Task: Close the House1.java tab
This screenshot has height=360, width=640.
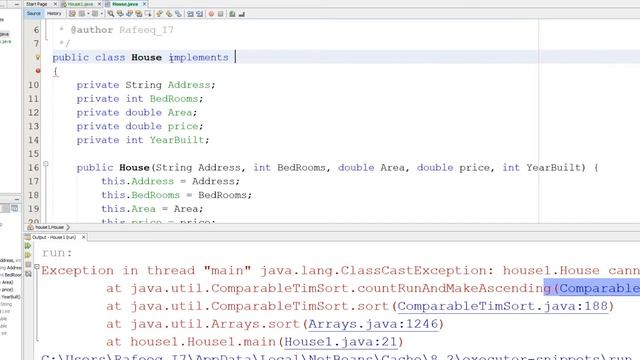Action: click(100, 4)
